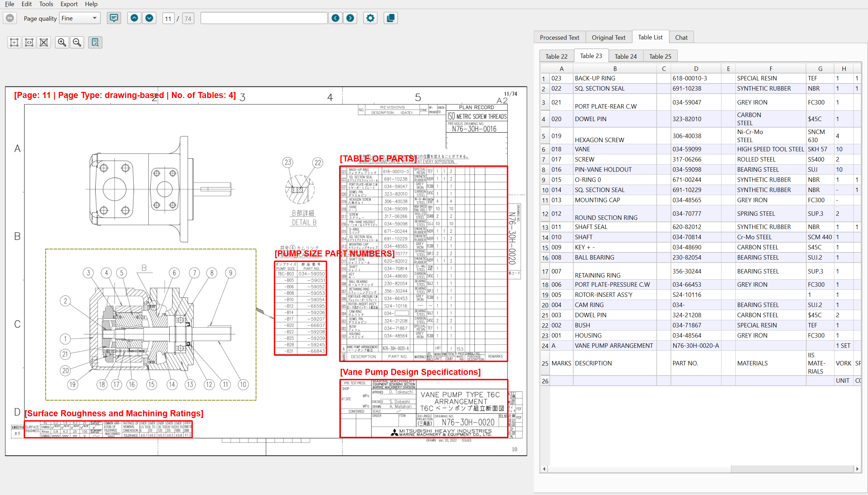Switch to the Processed Text tab
Viewport: 868px width, 495px height.
[x=559, y=37]
